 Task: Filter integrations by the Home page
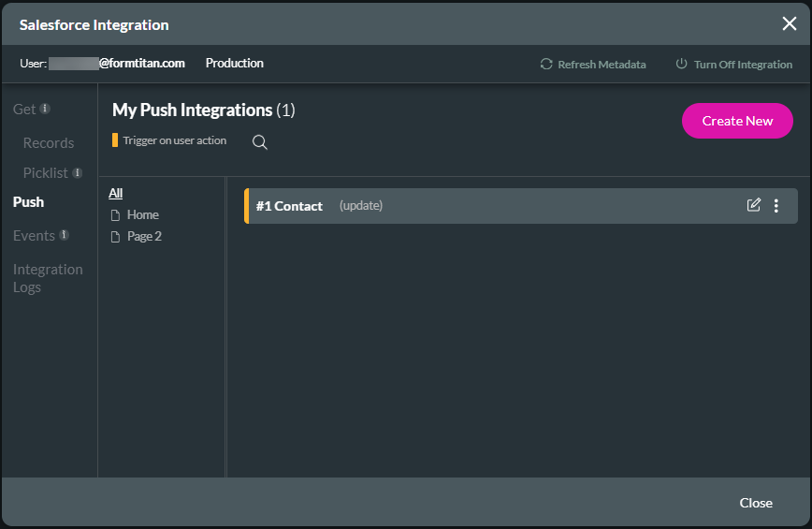point(143,215)
